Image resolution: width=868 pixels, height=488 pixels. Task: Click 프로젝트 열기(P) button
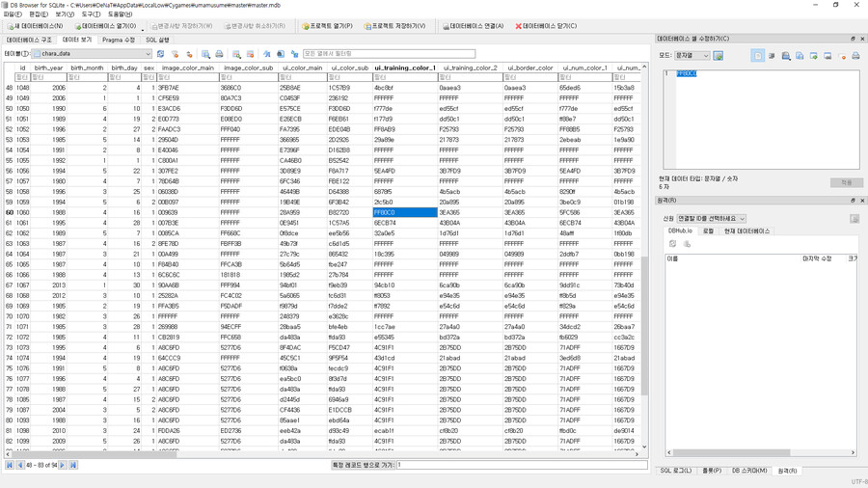click(327, 26)
